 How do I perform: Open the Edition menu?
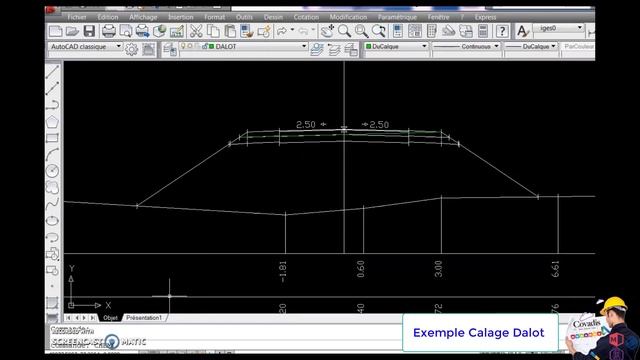coord(108,17)
